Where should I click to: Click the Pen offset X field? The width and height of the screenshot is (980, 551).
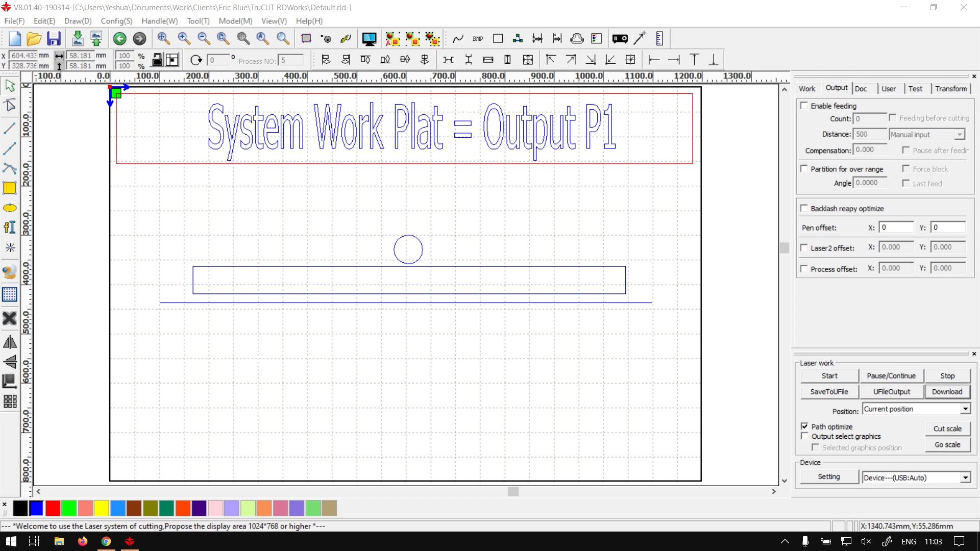coord(896,228)
